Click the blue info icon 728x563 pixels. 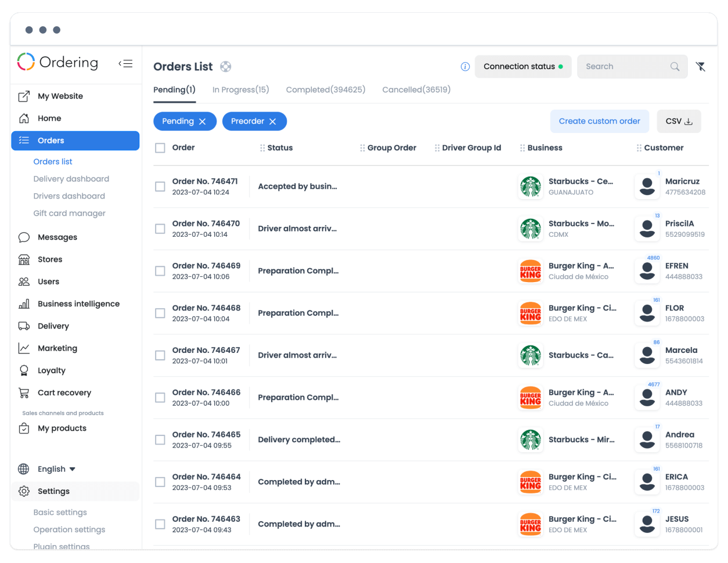pyautogui.click(x=465, y=67)
